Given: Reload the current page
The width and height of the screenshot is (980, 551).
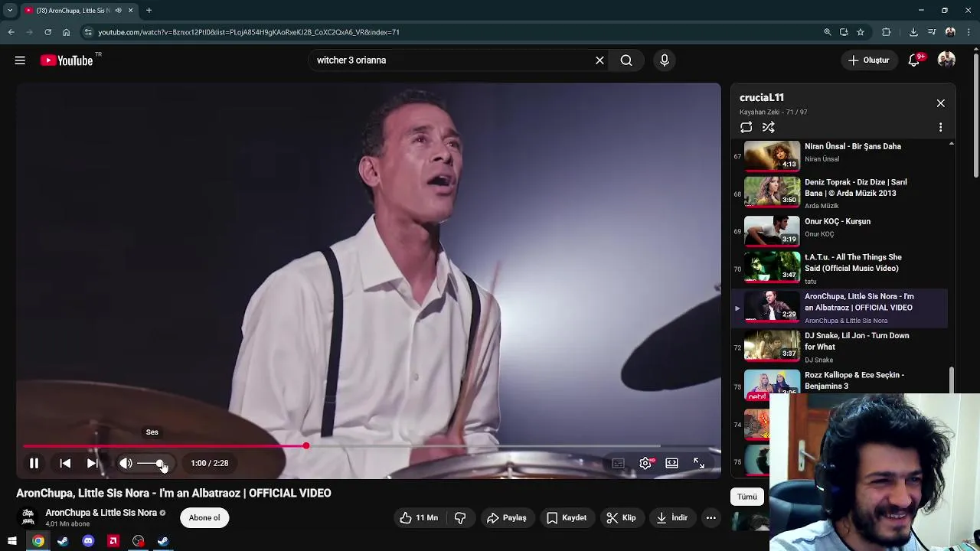Looking at the screenshot, I should 47,32.
